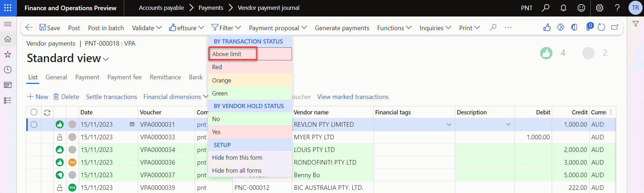Click the top bar search magnifier
Screen dimensions: 644x193
[x=545, y=8]
